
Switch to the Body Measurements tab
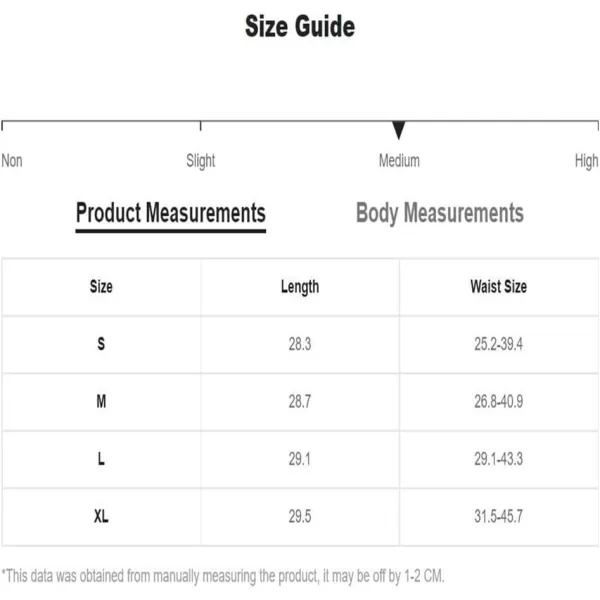pos(440,213)
